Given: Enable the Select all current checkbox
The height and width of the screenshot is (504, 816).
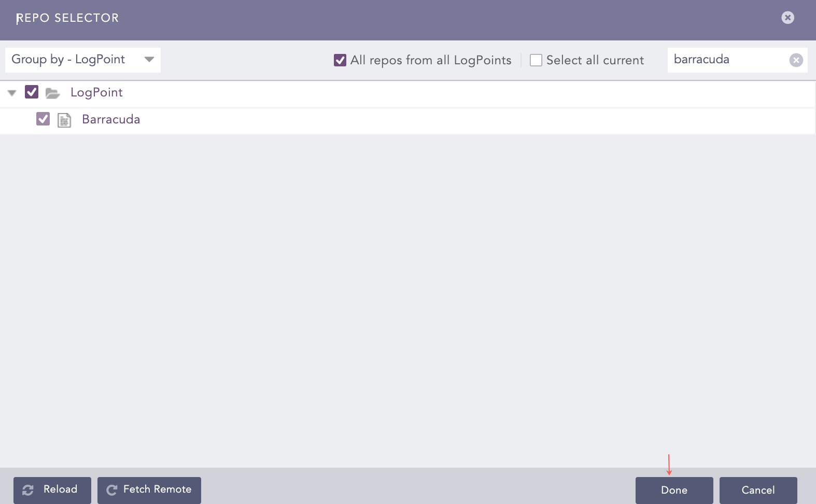Looking at the screenshot, I should coord(536,60).
